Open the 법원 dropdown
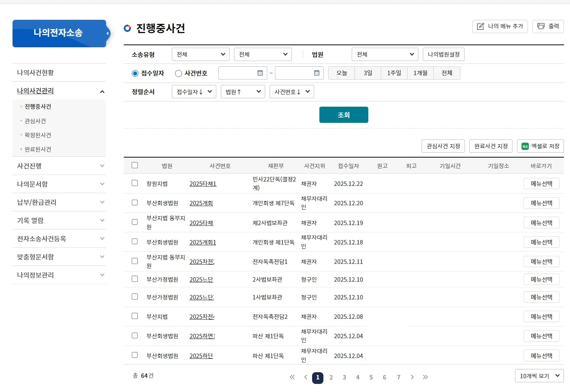 384,54
